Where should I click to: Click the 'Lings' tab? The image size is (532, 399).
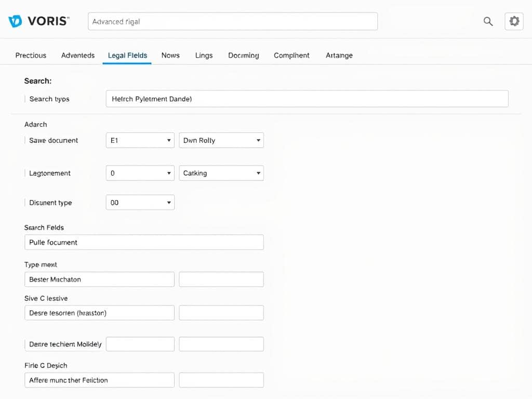pyautogui.click(x=204, y=55)
